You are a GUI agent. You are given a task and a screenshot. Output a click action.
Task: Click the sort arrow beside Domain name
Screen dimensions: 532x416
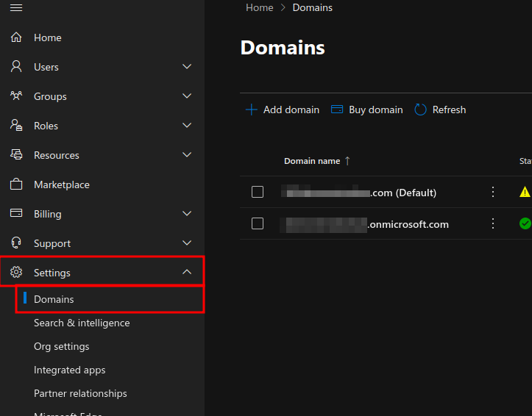tap(347, 161)
